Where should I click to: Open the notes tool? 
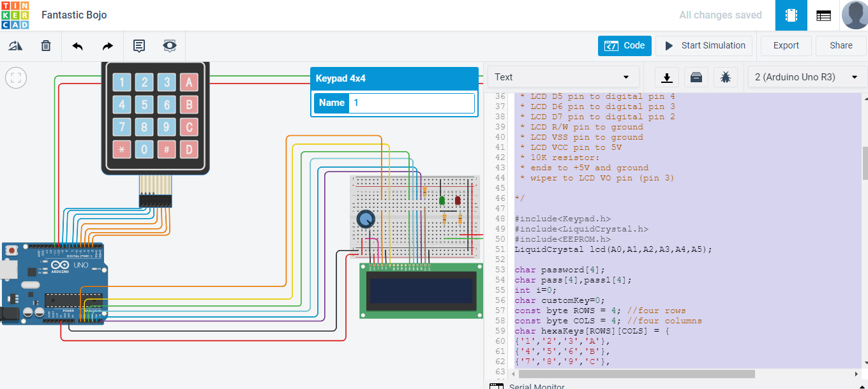(139, 46)
